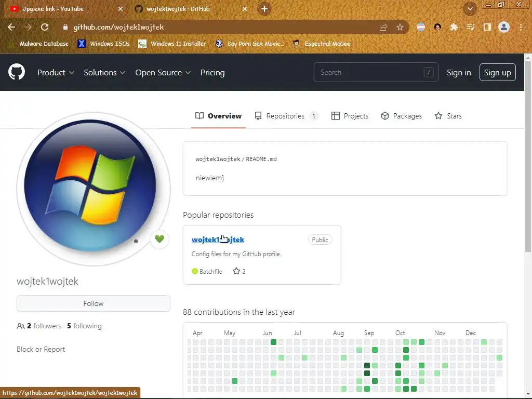View the 5 following list
Viewport: 532px width, 399px height.
pyautogui.click(x=84, y=326)
